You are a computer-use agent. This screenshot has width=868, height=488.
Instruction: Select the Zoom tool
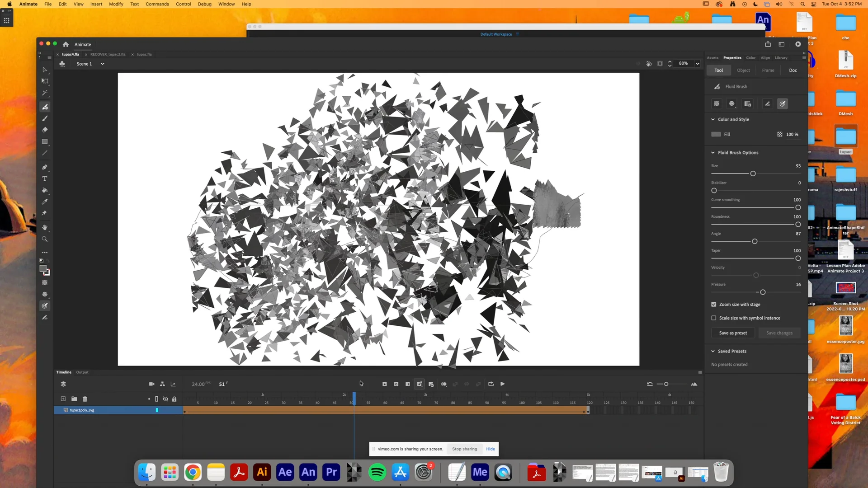pos(45,239)
